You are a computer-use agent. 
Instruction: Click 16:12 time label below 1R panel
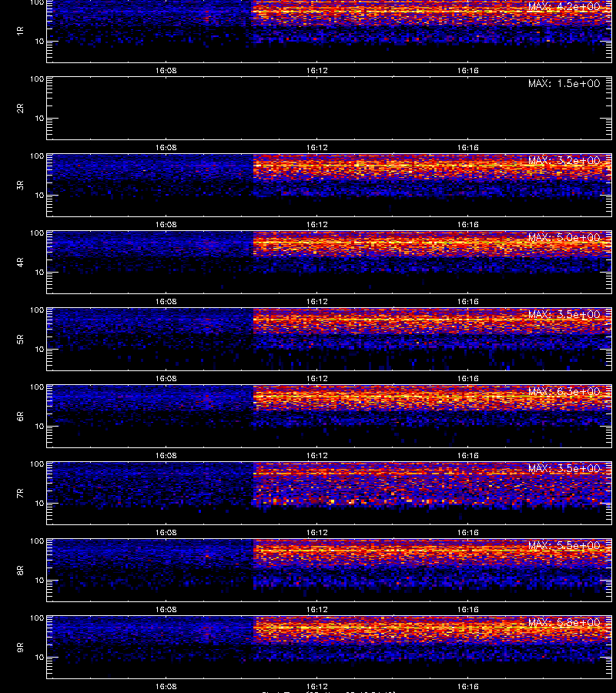(316, 71)
